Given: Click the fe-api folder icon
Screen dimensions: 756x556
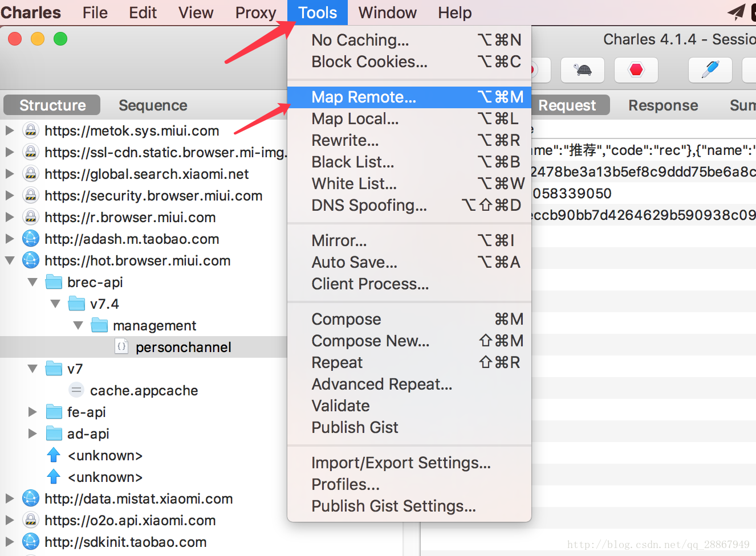Looking at the screenshot, I should pos(54,412).
